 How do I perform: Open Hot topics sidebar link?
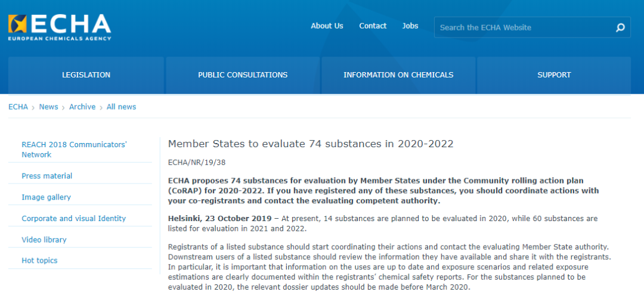[39, 260]
